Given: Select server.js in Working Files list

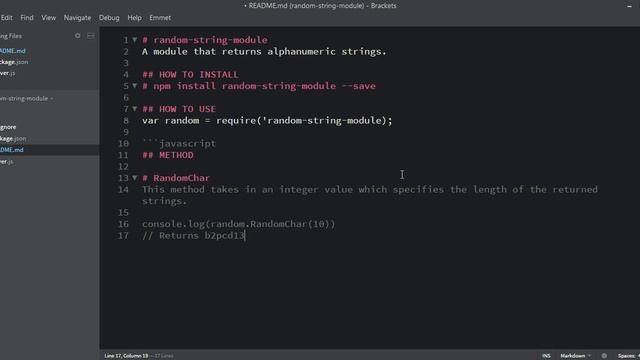Looking at the screenshot, I should (x=8, y=73).
